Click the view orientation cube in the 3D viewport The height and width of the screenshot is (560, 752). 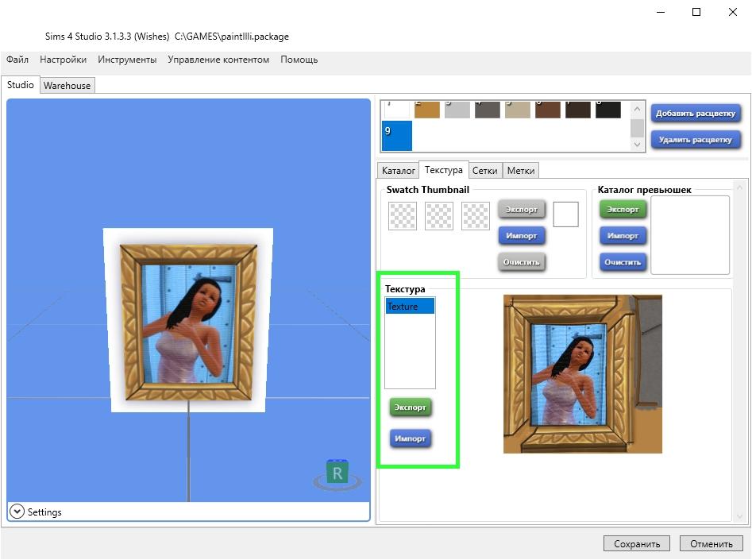tap(337, 473)
